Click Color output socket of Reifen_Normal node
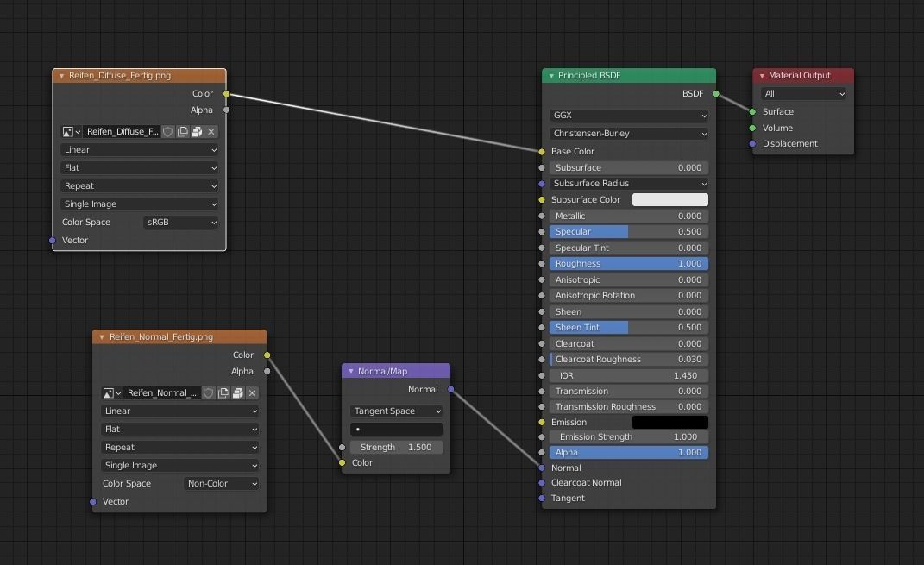 (x=267, y=355)
